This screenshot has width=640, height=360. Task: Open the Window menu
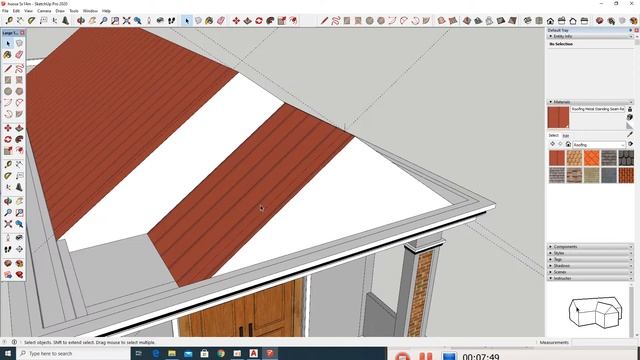click(x=90, y=11)
